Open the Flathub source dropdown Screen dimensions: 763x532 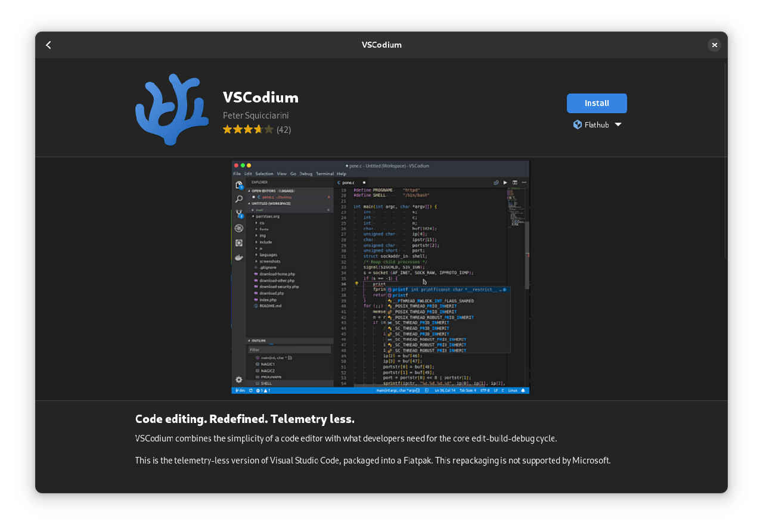tap(597, 125)
